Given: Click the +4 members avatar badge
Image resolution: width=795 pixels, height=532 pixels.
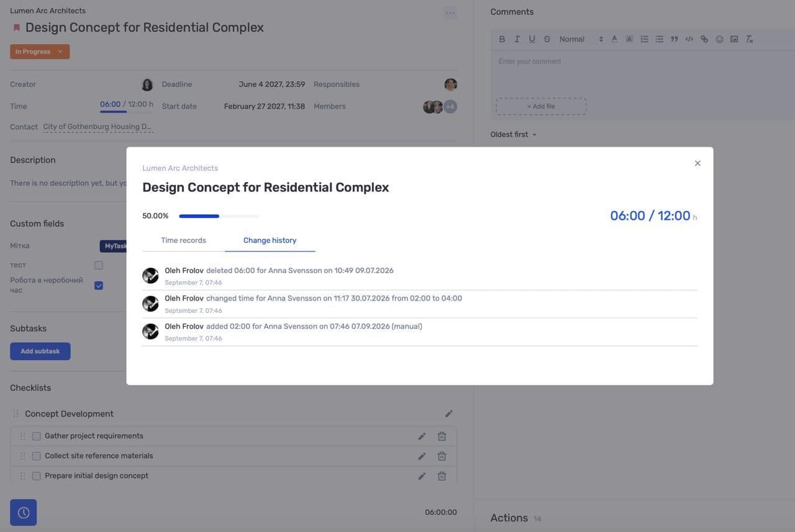Looking at the screenshot, I should pos(450,107).
